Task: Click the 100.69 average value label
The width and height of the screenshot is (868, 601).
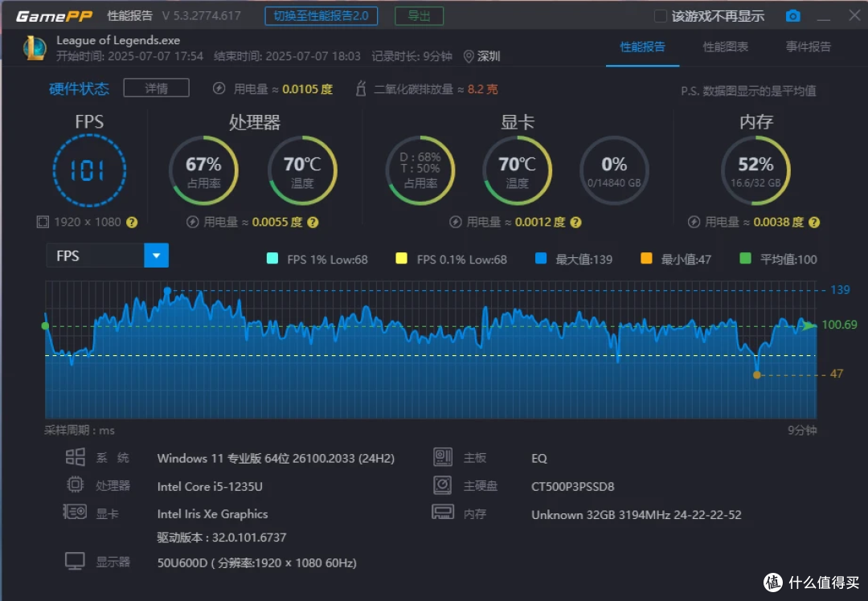Action: pos(839,325)
